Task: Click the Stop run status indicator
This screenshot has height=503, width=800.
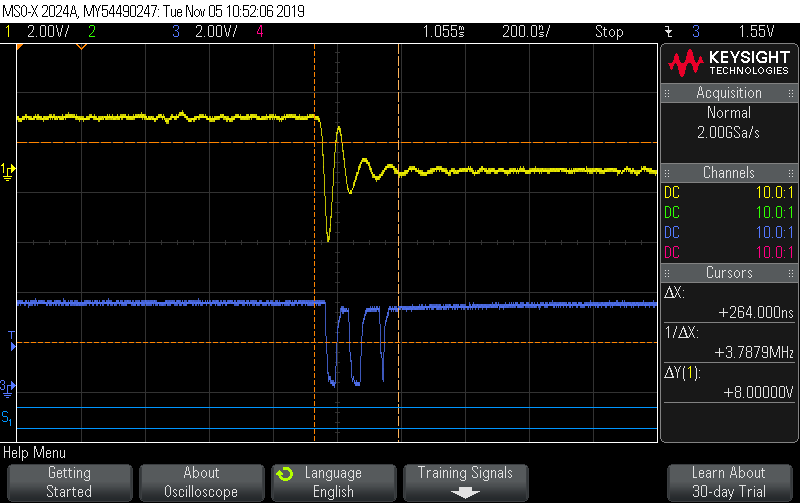Action: tap(609, 32)
